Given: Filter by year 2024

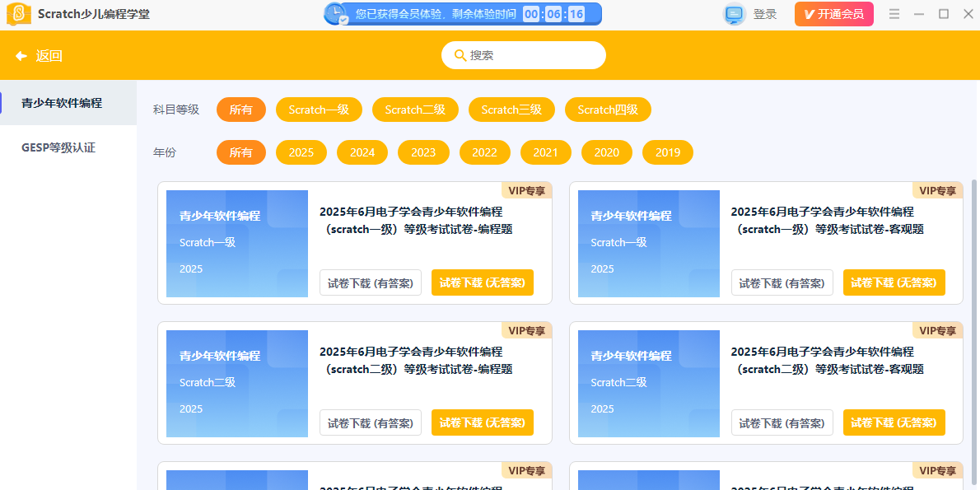Looking at the screenshot, I should click(x=362, y=152).
